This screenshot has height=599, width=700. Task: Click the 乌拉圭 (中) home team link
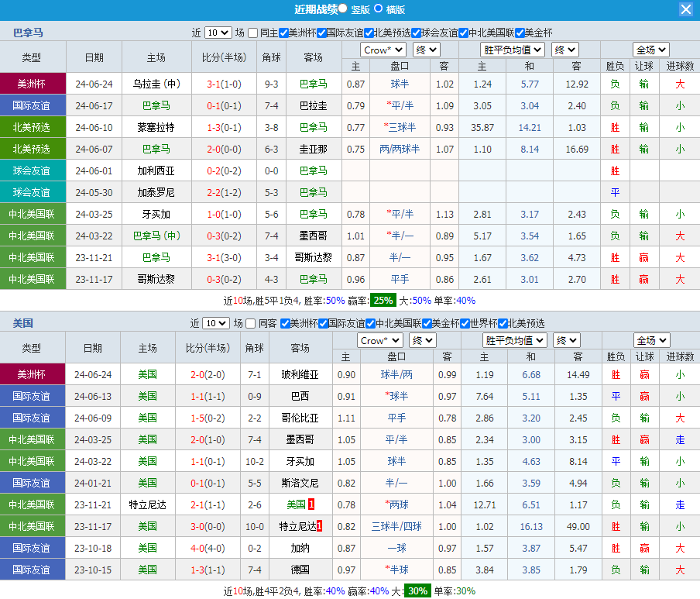coord(156,84)
